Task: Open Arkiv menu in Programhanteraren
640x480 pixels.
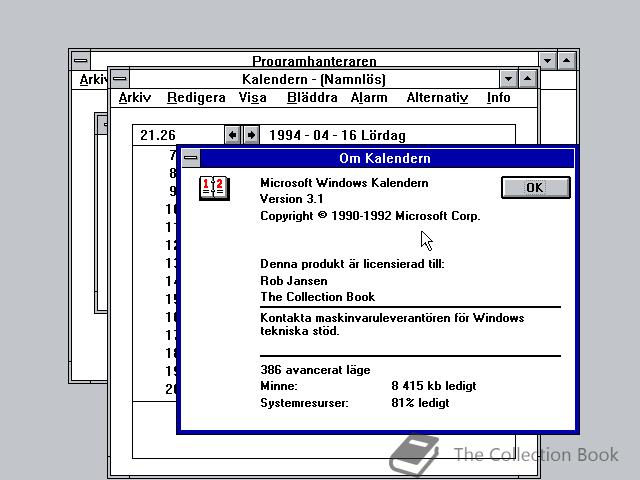Action: click(93, 80)
